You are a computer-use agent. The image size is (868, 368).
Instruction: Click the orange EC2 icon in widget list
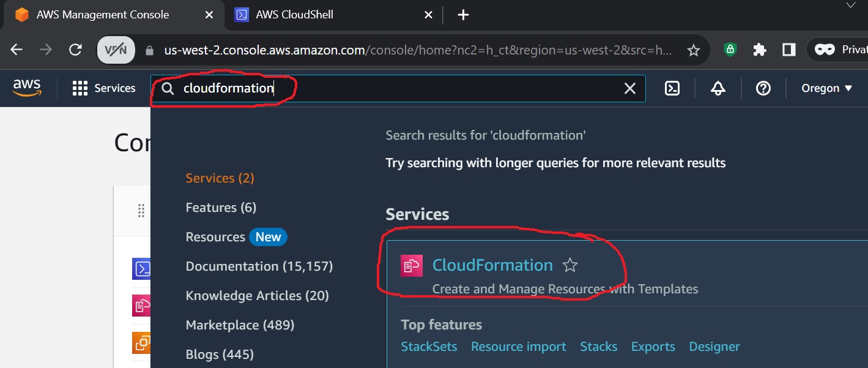coord(141,342)
